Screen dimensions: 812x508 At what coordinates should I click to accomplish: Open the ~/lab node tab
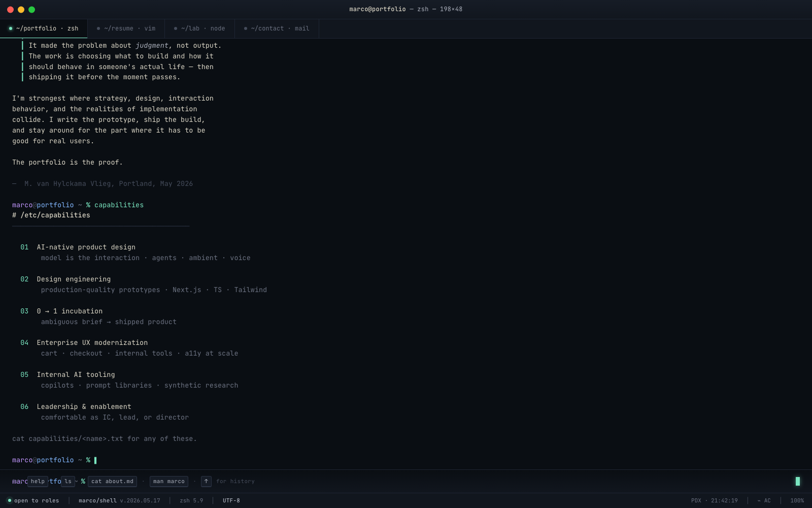coord(199,28)
